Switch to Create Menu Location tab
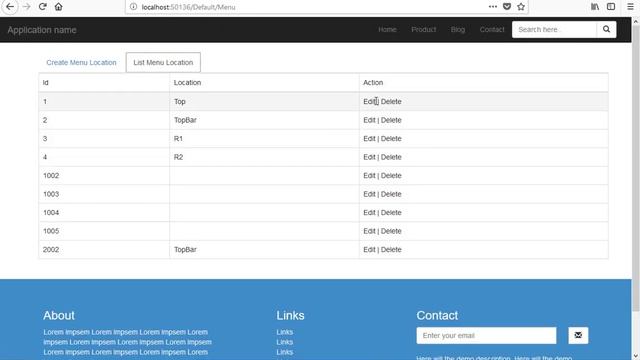This screenshot has width=640, height=360. click(x=81, y=62)
